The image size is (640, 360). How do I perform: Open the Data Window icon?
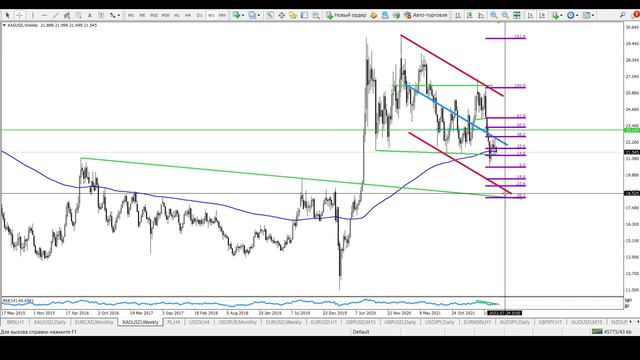[281, 15]
